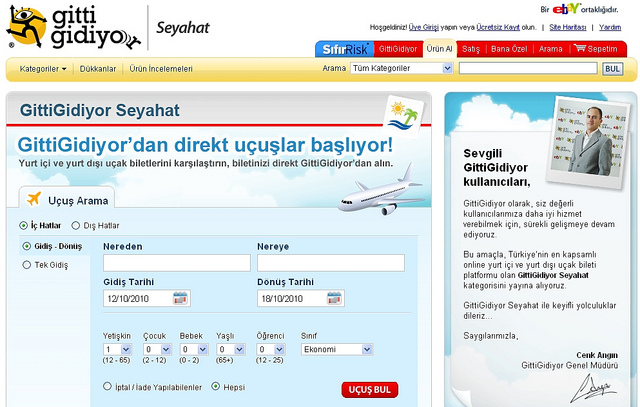The width and height of the screenshot is (640, 407).
Task: Click the top search text field
Action: coord(528,68)
